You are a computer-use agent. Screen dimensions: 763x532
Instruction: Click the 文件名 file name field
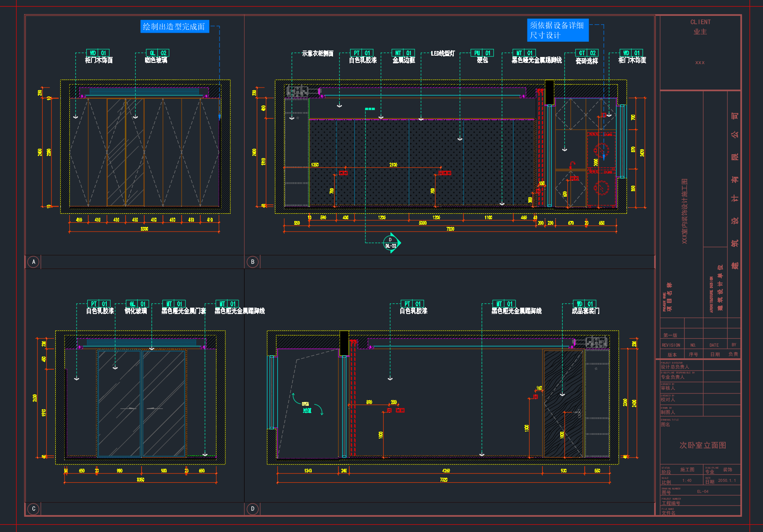[x=669, y=513]
